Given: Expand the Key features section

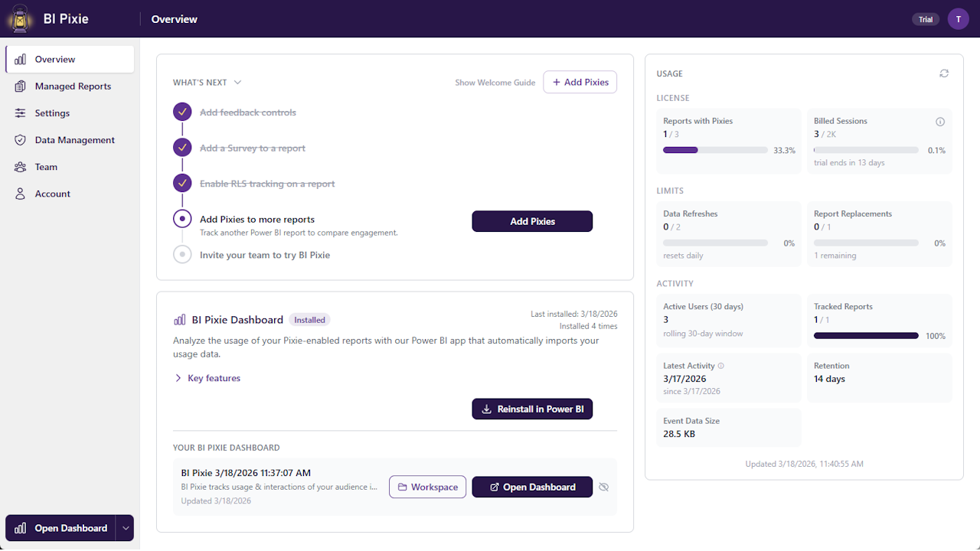Looking at the screenshot, I should [207, 378].
